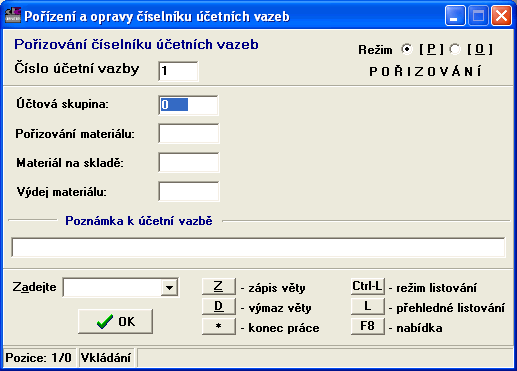Click the 'Vkládání' status bar entry
This screenshot has width=517, height=371.
(x=106, y=358)
